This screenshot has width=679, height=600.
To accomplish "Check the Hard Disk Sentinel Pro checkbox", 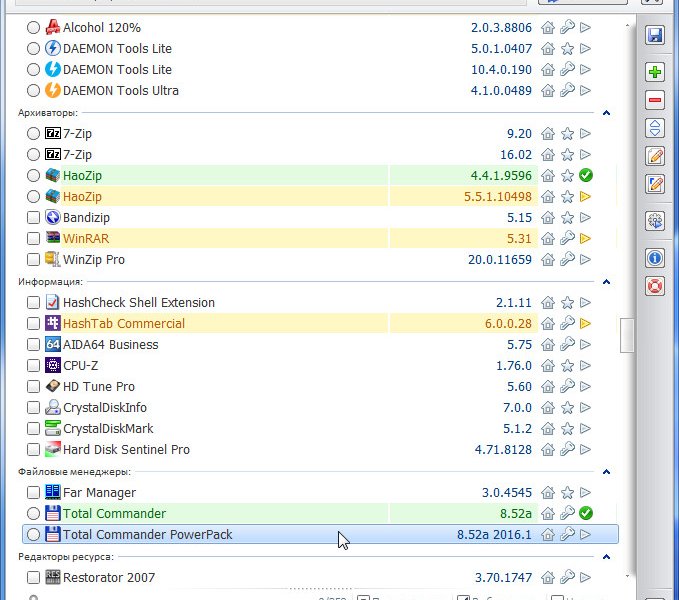I will 33,450.
